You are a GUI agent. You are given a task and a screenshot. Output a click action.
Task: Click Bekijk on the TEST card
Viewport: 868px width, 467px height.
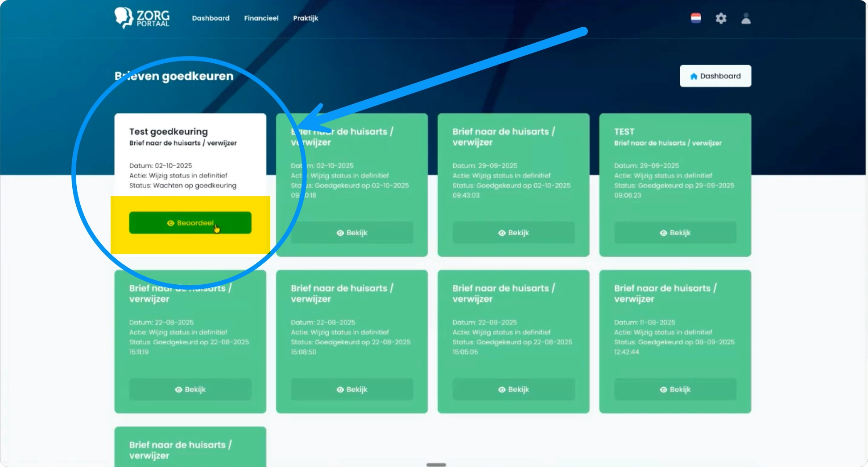click(x=675, y=233)
